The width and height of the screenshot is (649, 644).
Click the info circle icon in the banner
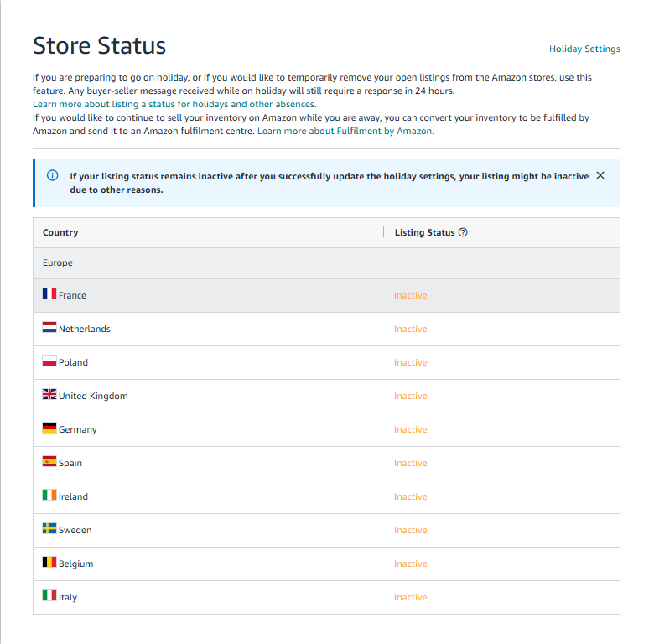click(x=53, y=175)
